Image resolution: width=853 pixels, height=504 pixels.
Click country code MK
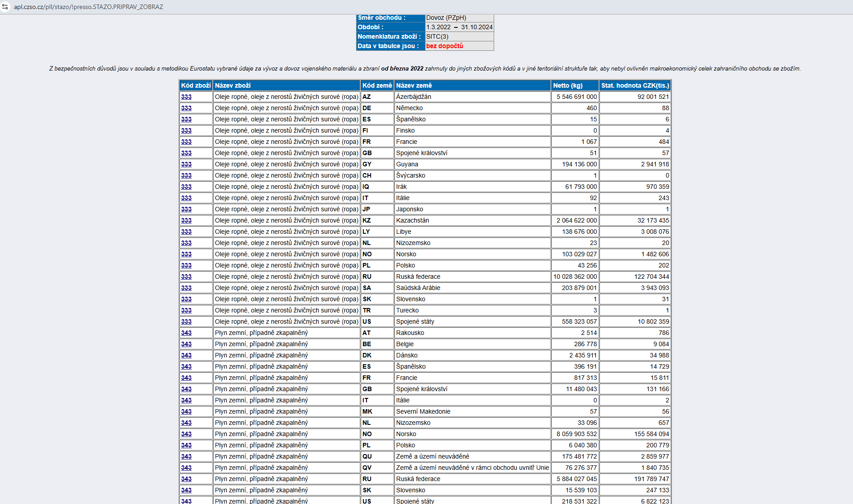tap(367, 411)
